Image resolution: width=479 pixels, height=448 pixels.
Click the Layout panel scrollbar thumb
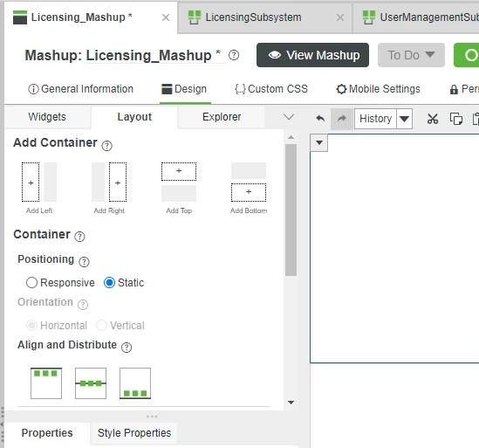click(291, 210)
